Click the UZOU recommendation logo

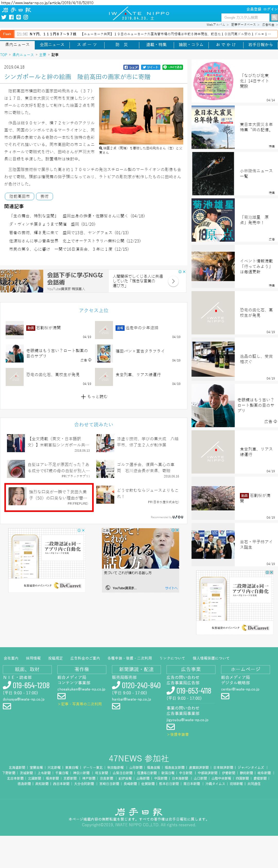[x=178, y=517]
